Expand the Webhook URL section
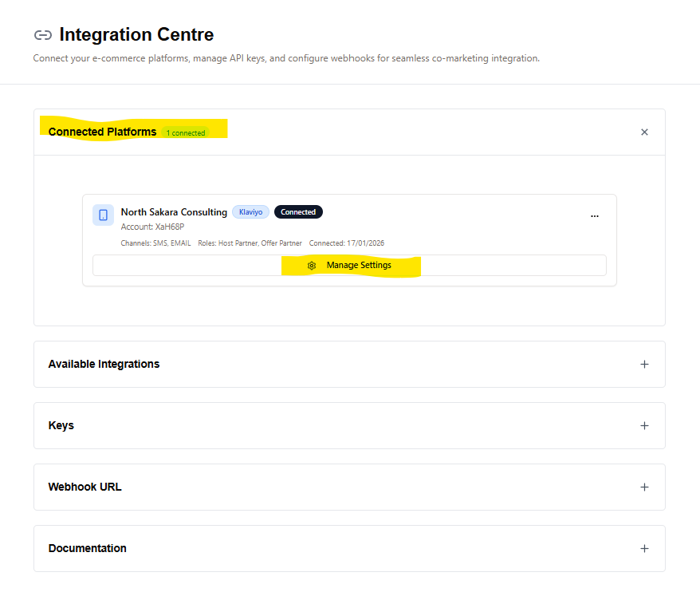The image size is (700, 592). click(x=644, y=487)
